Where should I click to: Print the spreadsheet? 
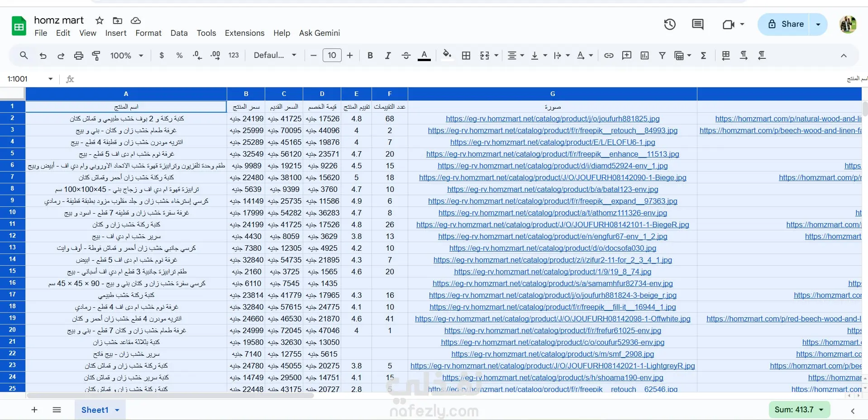pyautogui.click(x=79, y=55)
